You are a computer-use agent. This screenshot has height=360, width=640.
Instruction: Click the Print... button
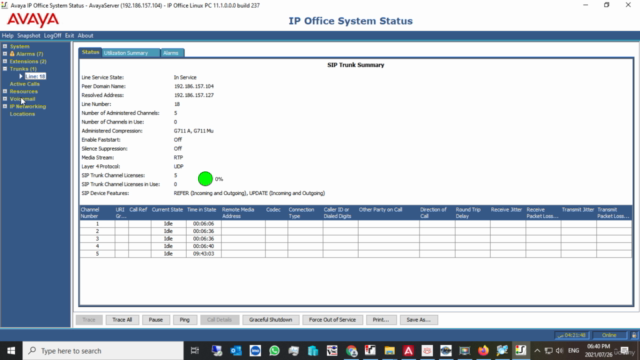coord(380,320)
